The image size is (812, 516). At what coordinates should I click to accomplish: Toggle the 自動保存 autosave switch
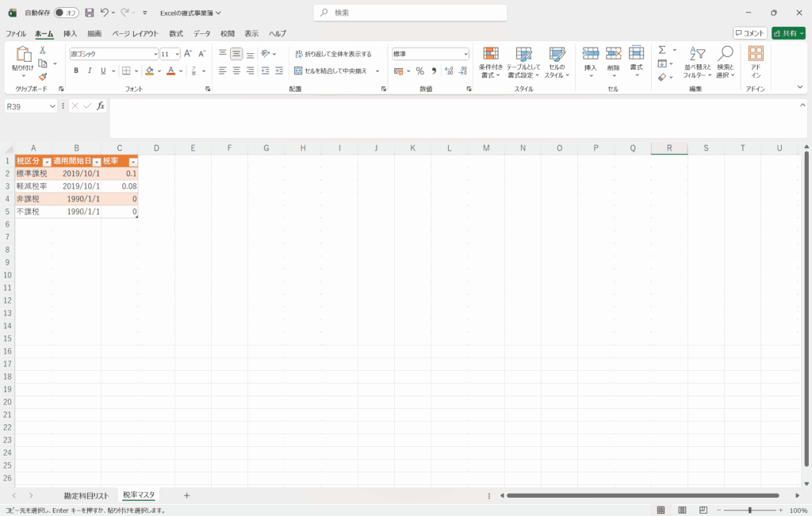point(66,13)
